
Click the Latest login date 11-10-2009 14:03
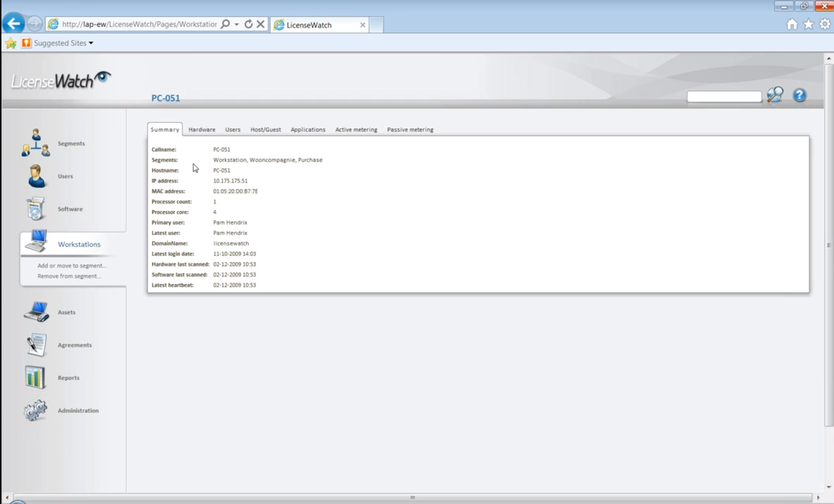tap(235, 254)
